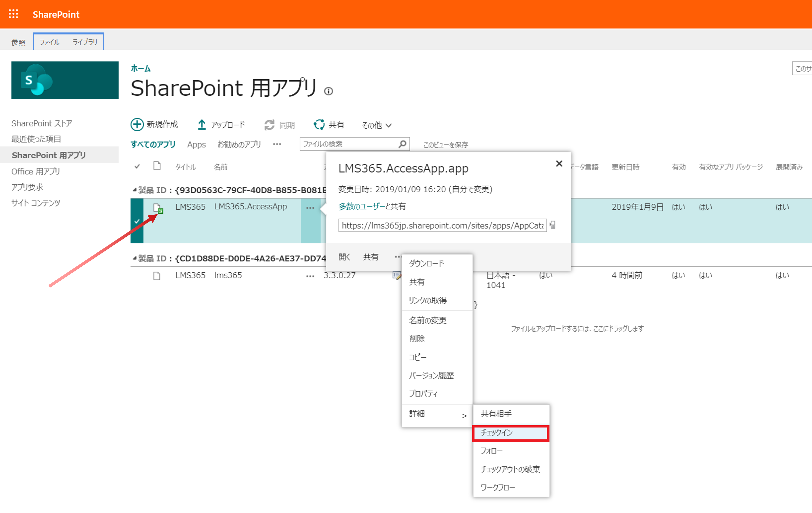Switch to the ライブラリ ribbon tab
The height and width of the screenshot is (513, 812).
(85, 42)
